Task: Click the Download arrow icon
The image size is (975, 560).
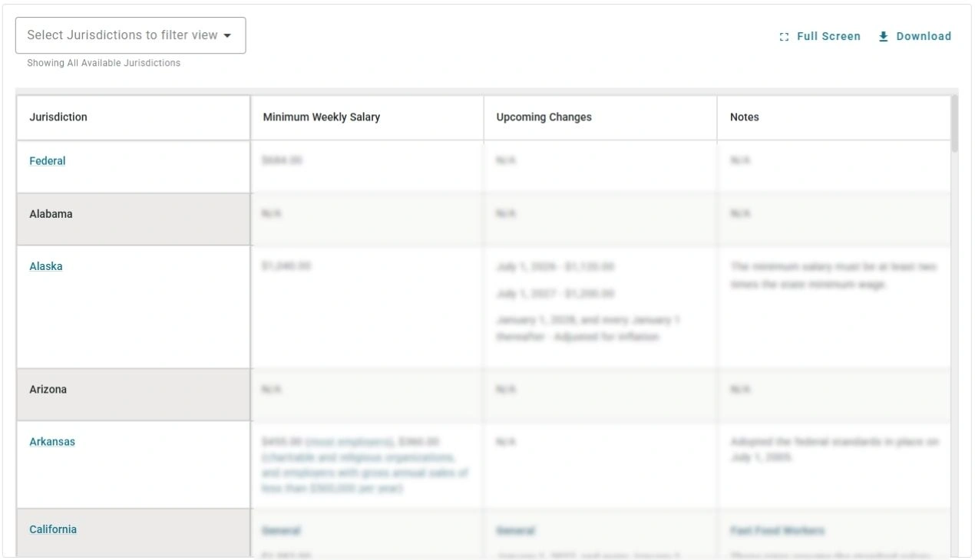Action: click(883, 36)
